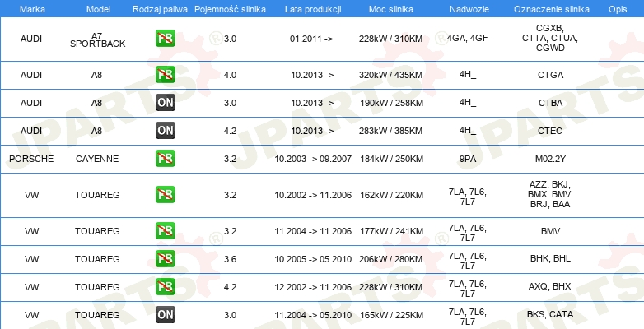Image resolution: width=644 pixels, height=329 pixels.
Task: Click the CTGA engine code cell
Action: pyautogui.click(x=550, y=75)
